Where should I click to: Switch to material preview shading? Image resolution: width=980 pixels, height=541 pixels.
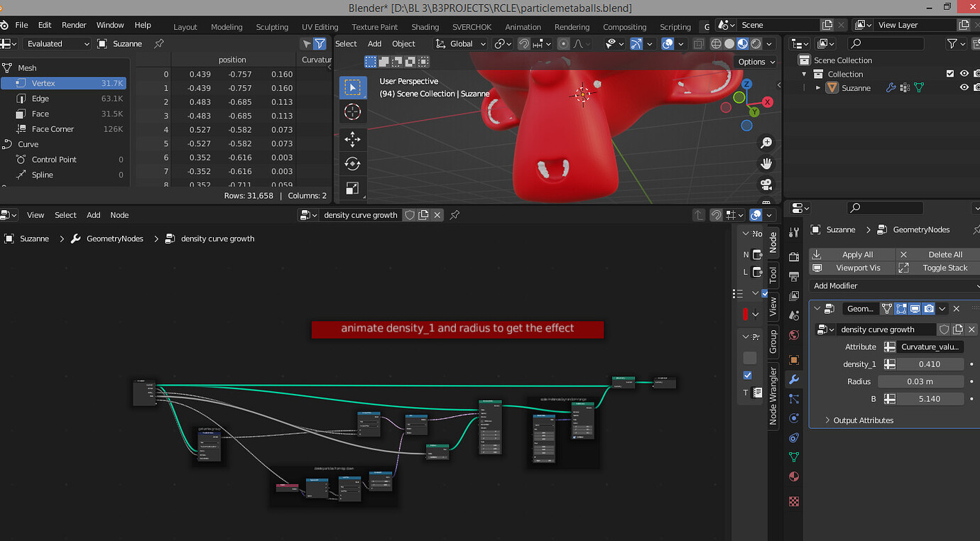[x=743, y=43]
